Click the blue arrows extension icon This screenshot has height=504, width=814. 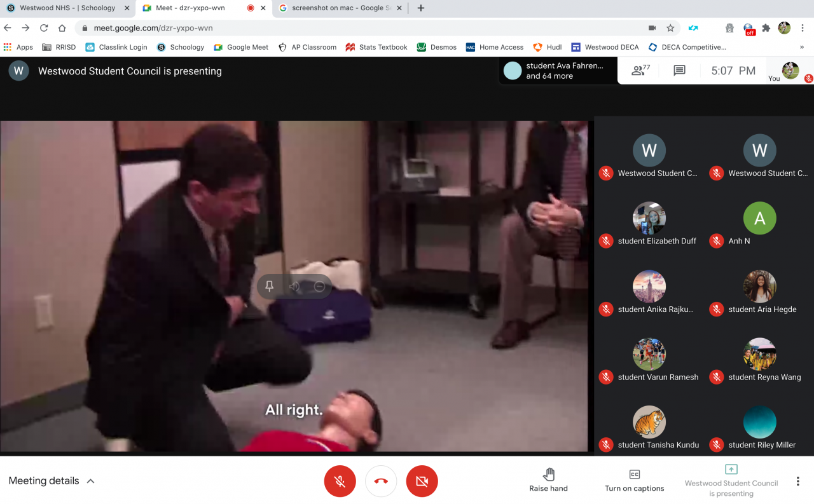693,28
